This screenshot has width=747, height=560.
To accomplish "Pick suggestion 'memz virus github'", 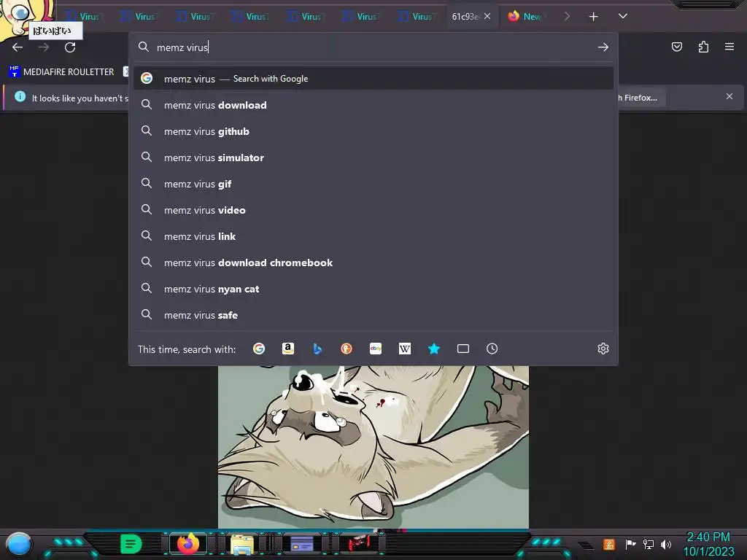I will (373, 131).
